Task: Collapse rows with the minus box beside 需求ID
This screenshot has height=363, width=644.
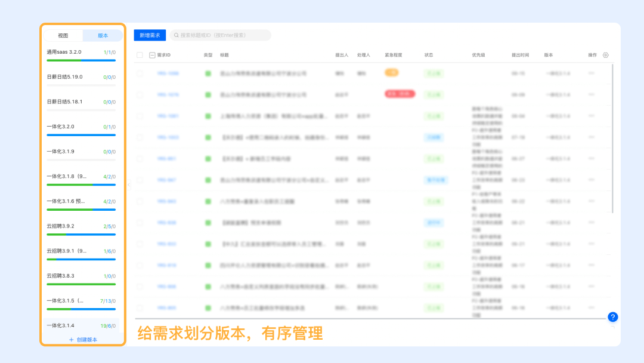Action: click(152, 55)
